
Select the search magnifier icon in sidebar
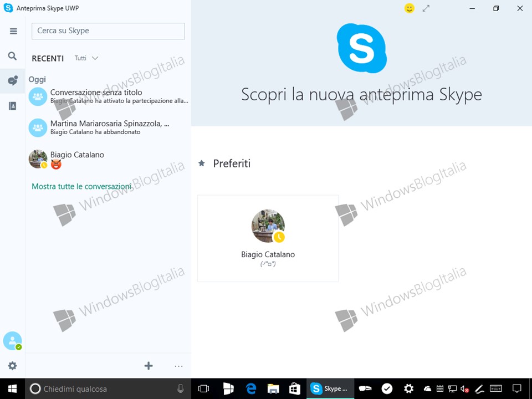click(12, 56)
